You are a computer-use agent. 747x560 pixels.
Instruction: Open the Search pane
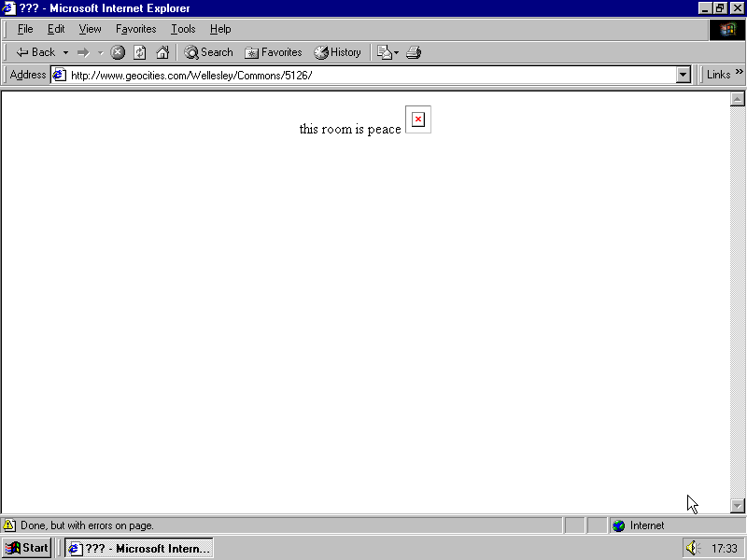208,52
